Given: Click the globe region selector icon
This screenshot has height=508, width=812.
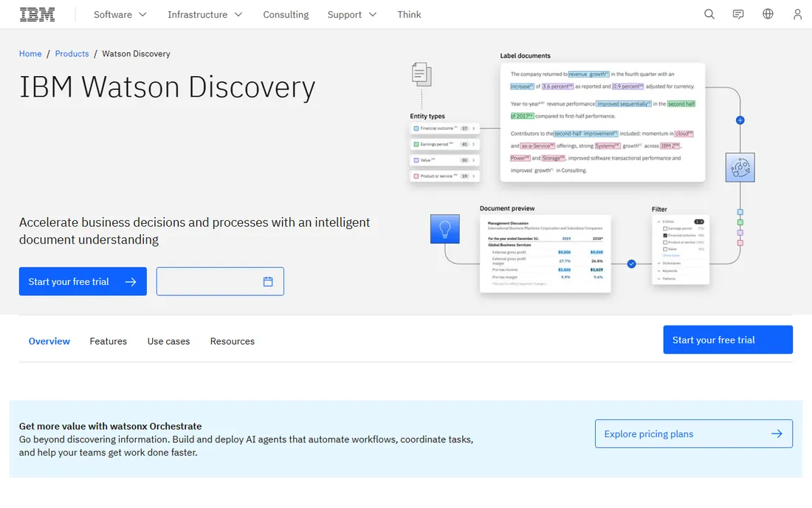Looking at the screenshot, I should (x=768, y=14).
